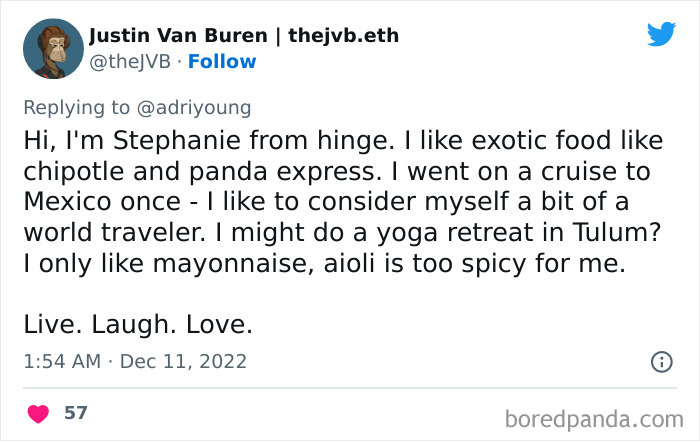Open the tweet info circle icon
The height and width of the screenshot is (441, 700).
(661, 362)
